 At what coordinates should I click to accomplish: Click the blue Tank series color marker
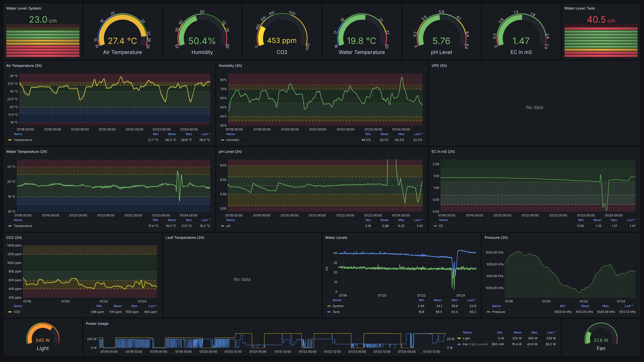click(329, 312)
